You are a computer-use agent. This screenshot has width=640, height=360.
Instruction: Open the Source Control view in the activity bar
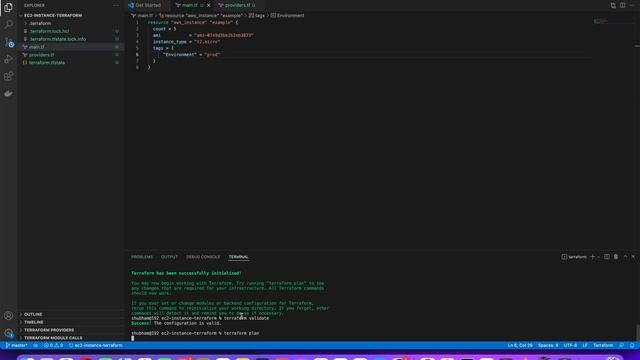coord(8,42)
